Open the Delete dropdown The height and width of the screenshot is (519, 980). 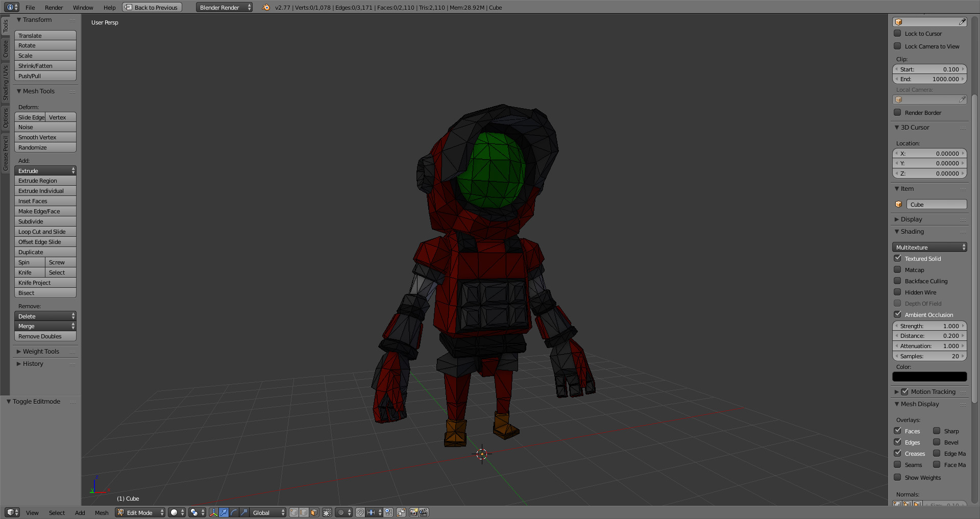click(45, 316)
